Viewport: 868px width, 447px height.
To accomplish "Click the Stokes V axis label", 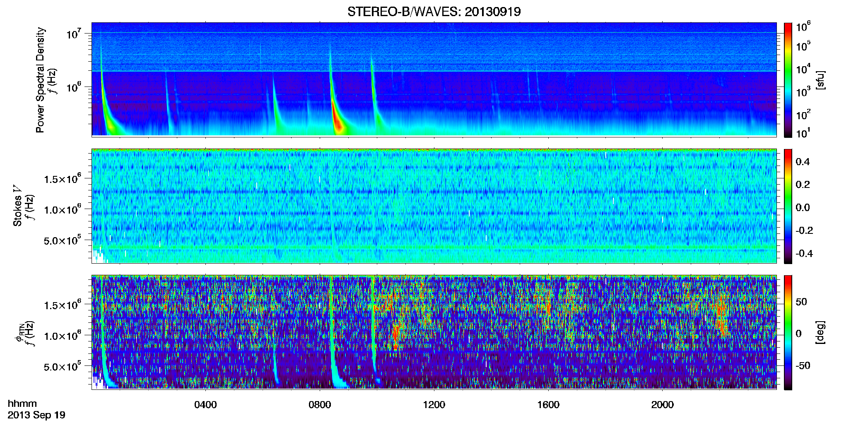I will point(17,205).
